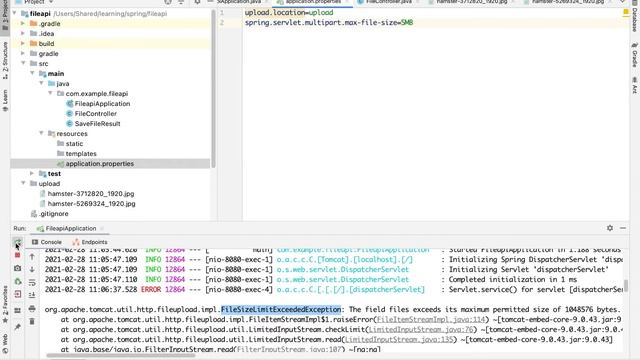
Task: Open the Favorites side tool window
Action: (5, 304)
